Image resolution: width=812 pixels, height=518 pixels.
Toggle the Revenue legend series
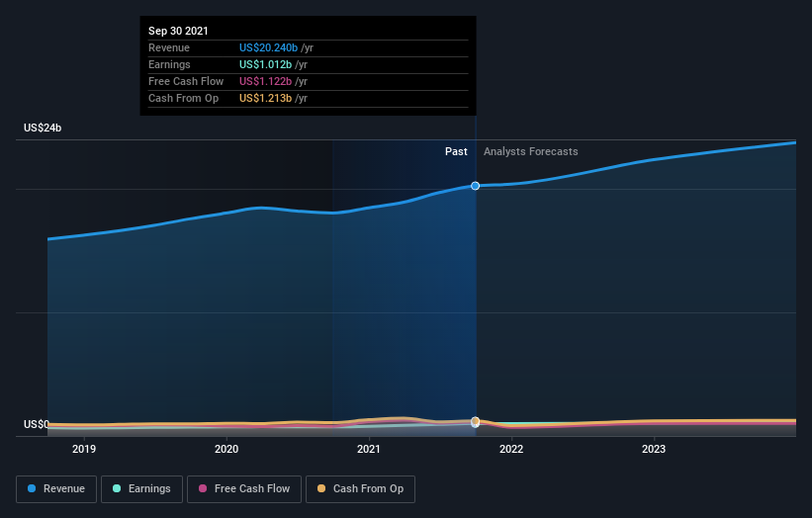point(56,489)
